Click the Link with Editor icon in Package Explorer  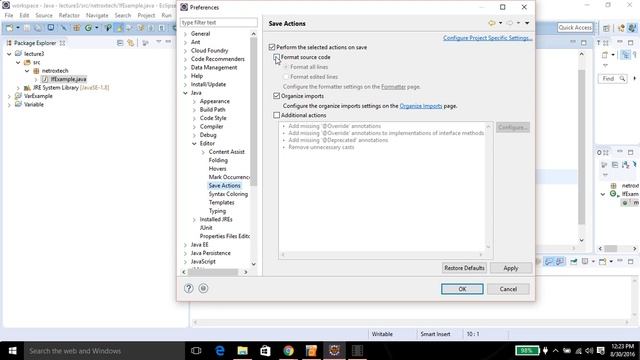[131, 43]
